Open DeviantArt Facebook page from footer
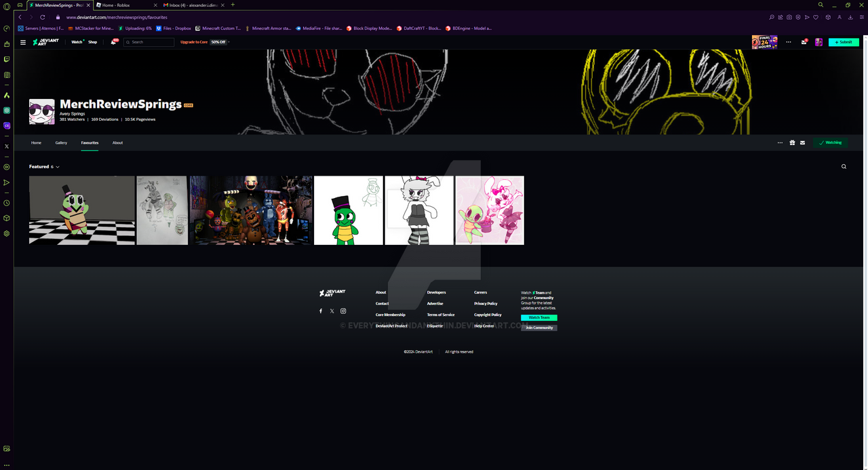The image size is (868, 470). 321,311
